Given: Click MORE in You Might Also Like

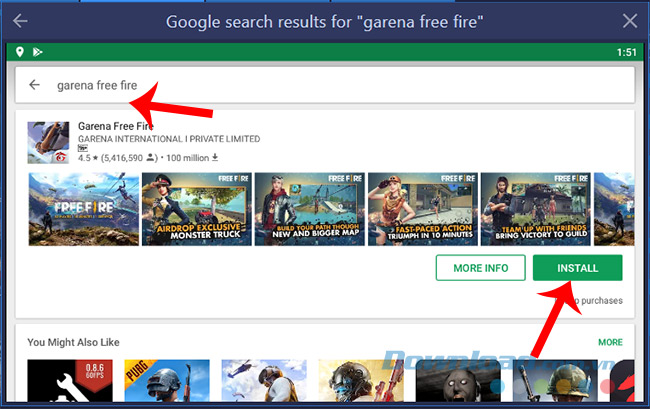Looking at the screenshot, I should [610, 342].
